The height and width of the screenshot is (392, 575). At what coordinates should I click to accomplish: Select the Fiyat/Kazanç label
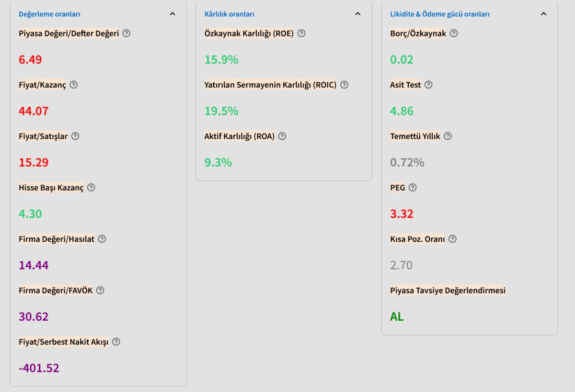click(x=42, y=85)
